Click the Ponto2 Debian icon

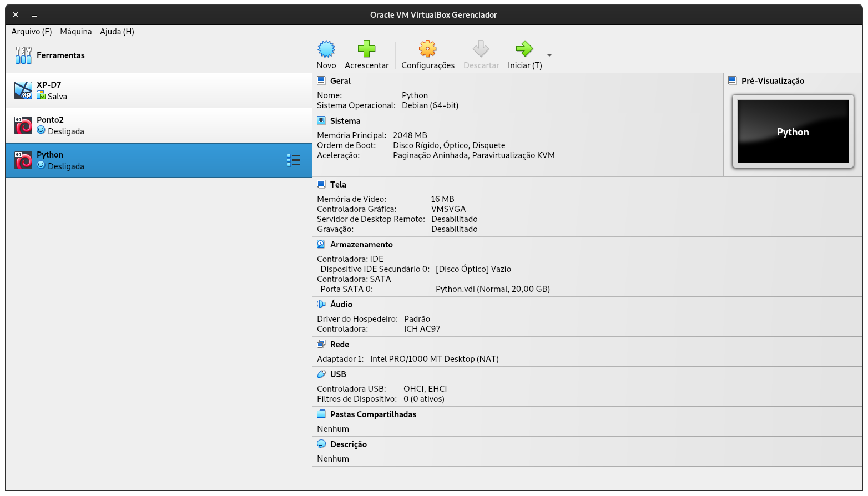23,125
